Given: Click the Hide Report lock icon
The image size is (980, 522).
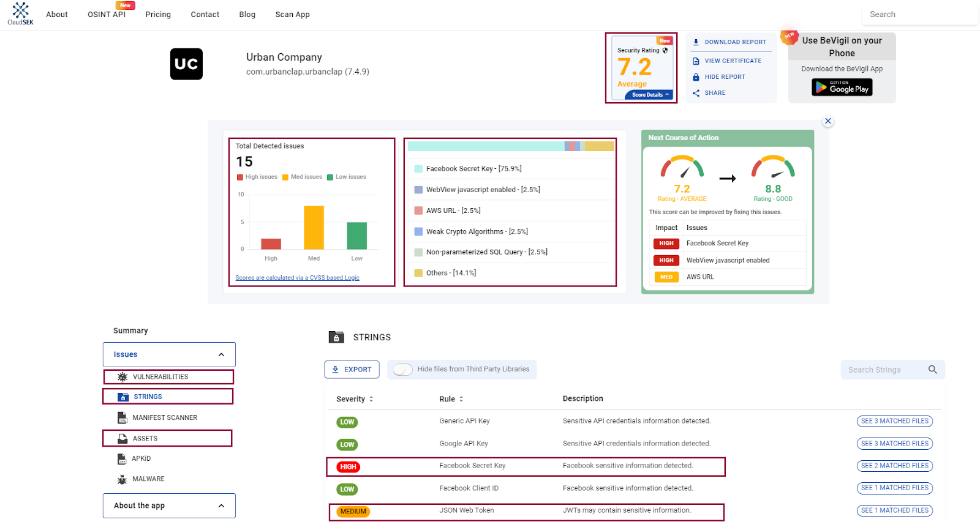Looking at the screenshot, I should pyautogui.click(x=696, y=77).
